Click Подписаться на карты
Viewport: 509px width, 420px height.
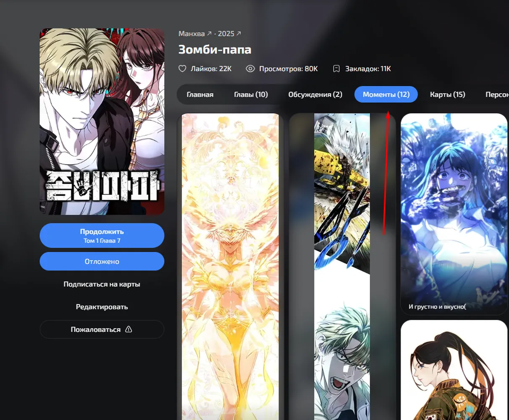pyautogui.click(x=102, y=284)
